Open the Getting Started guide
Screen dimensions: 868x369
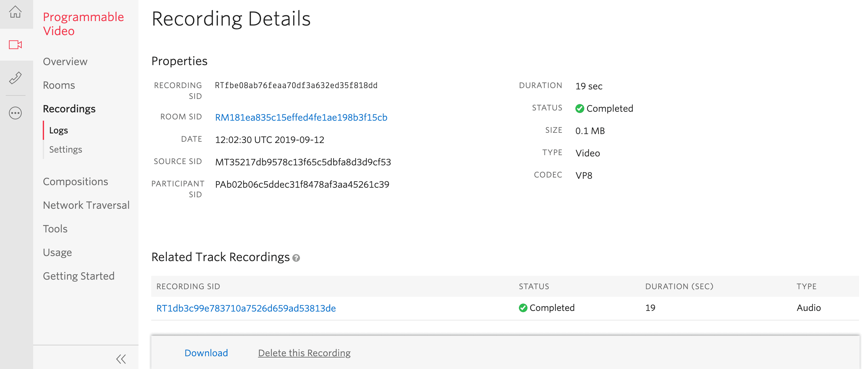tap(79, 276)
